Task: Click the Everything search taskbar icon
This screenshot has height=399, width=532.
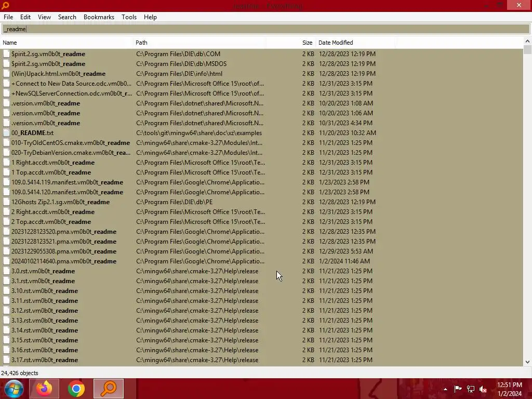Action: pos(109,389)
